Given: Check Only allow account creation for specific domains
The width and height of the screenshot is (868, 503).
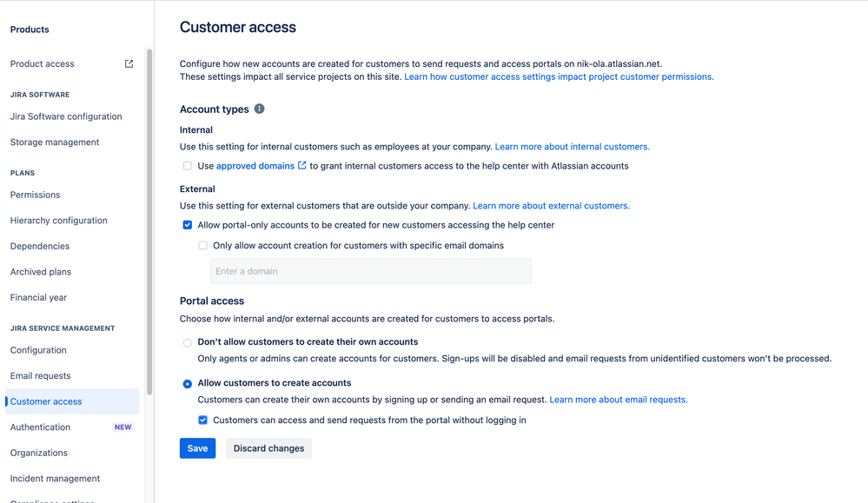Looking at the screenshot, I should [203, 246].
